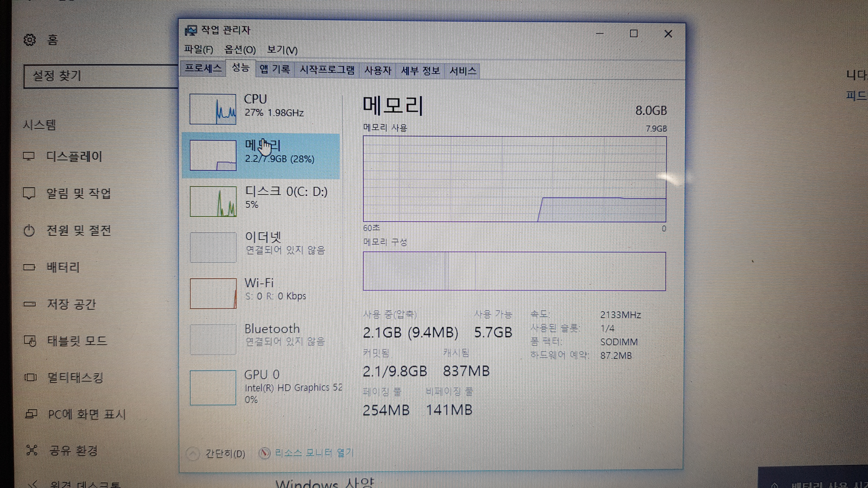Open the 옵션(O) menu
The width and height of the screenshot is (868, 488).
pyautogui.click(x=240, y=50)
